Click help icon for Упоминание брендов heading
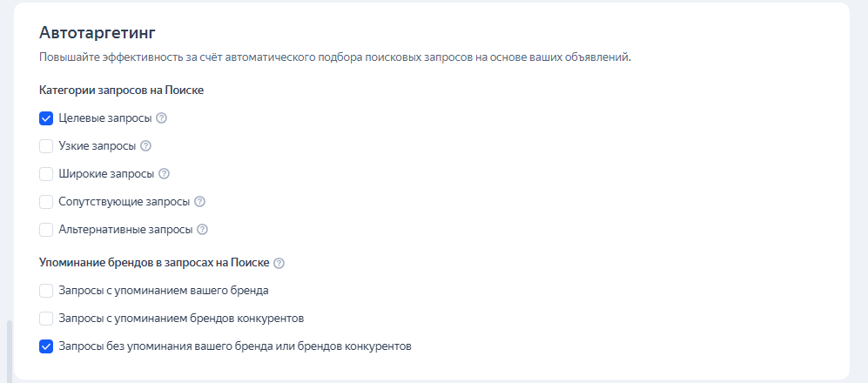 279,263
